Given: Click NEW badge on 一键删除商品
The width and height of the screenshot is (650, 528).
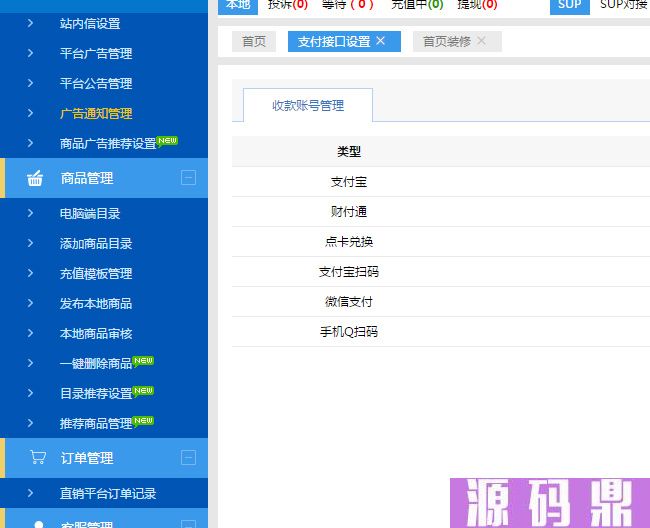Looking at the screenshot, I should coord(143,361).
